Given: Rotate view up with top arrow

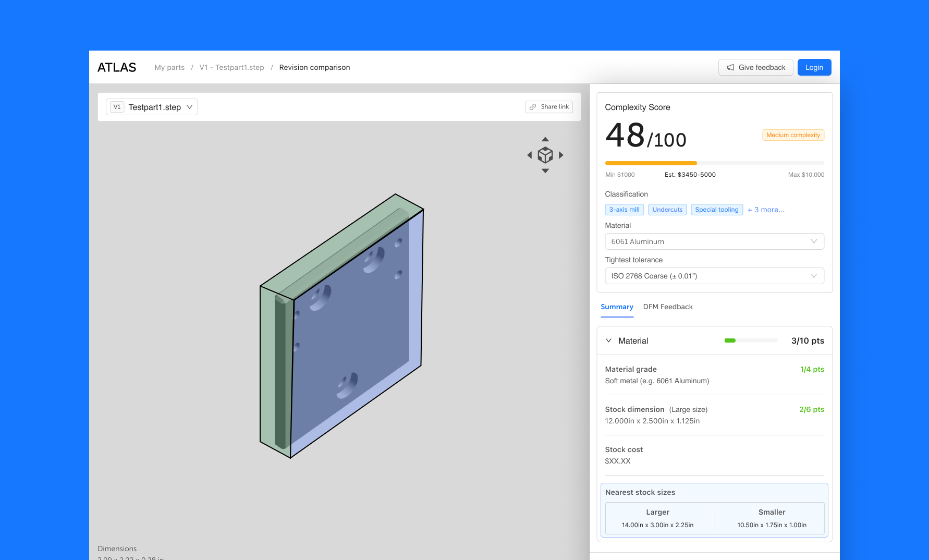Looking at the screenshot, I should coord(545,139).
